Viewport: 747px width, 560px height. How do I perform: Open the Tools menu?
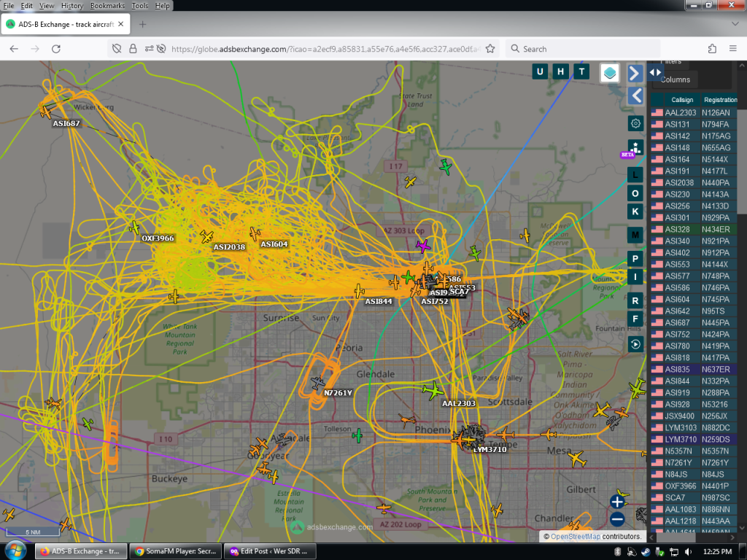click(x=139, y=6)
